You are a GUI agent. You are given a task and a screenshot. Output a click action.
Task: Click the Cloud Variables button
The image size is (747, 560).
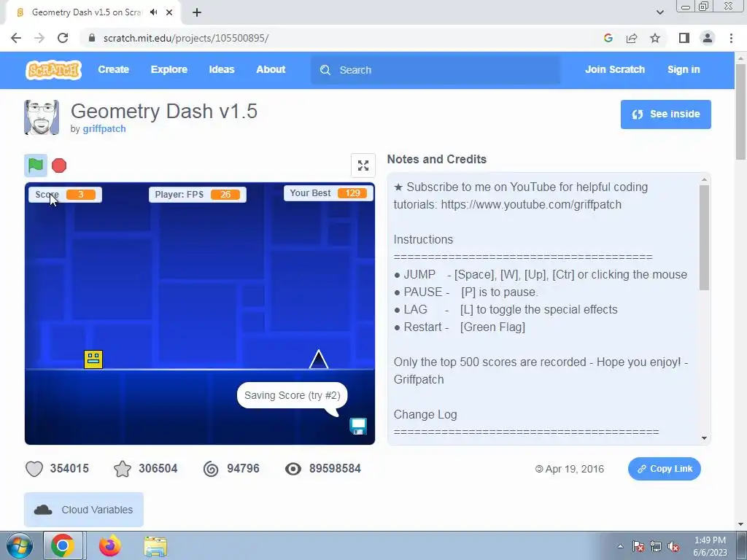[84, 510]
